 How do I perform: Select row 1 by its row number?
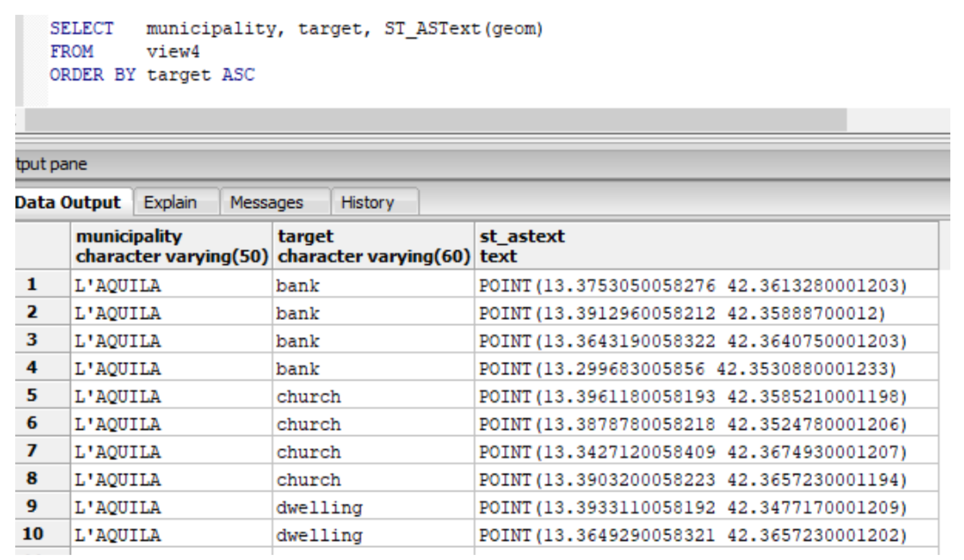tap(32, 284)
